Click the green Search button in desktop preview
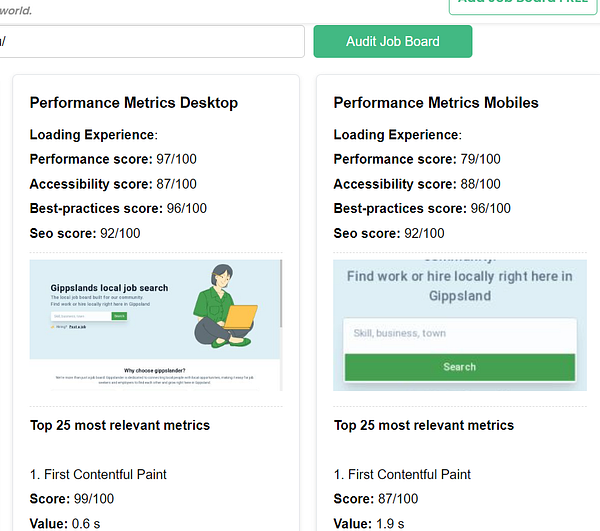This screenshot has height=531, width=600. tap(119, 316)
